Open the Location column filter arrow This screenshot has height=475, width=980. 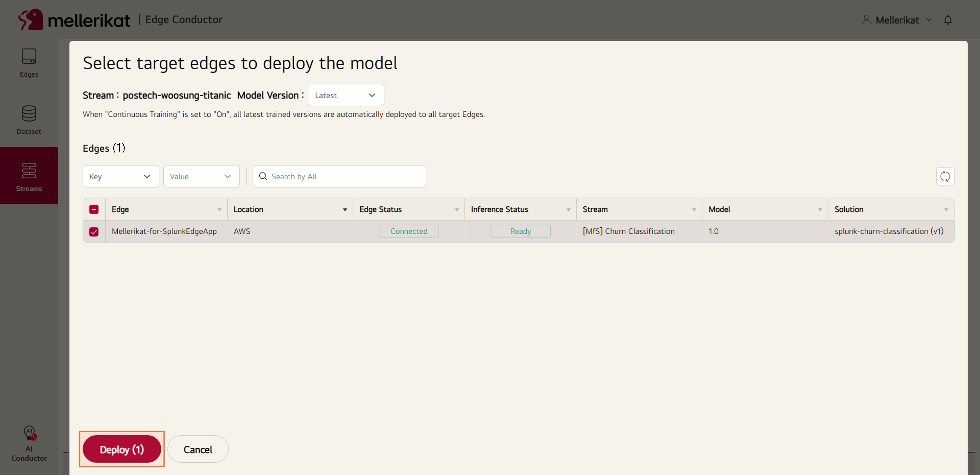345,210
